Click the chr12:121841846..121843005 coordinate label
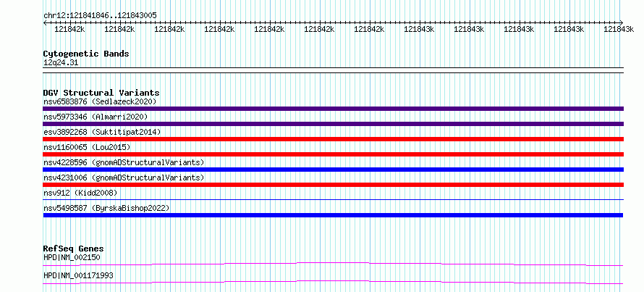This screenshot has width=644, height=292. point(100,16)
